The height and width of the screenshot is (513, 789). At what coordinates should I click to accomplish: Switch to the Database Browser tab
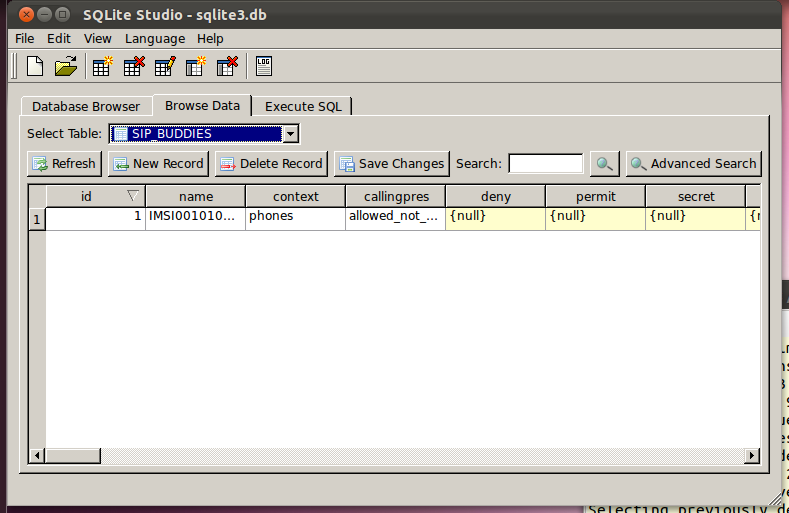pos(86,106)
